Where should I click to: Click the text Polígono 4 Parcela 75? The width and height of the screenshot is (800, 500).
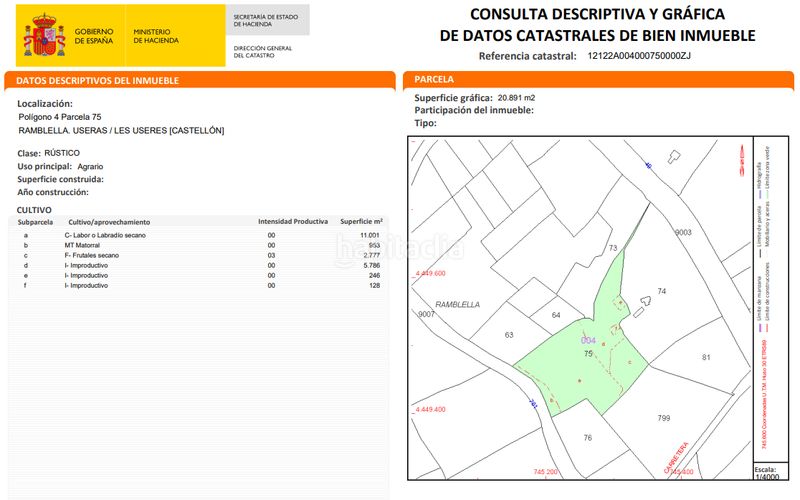(x=60, y=117)
